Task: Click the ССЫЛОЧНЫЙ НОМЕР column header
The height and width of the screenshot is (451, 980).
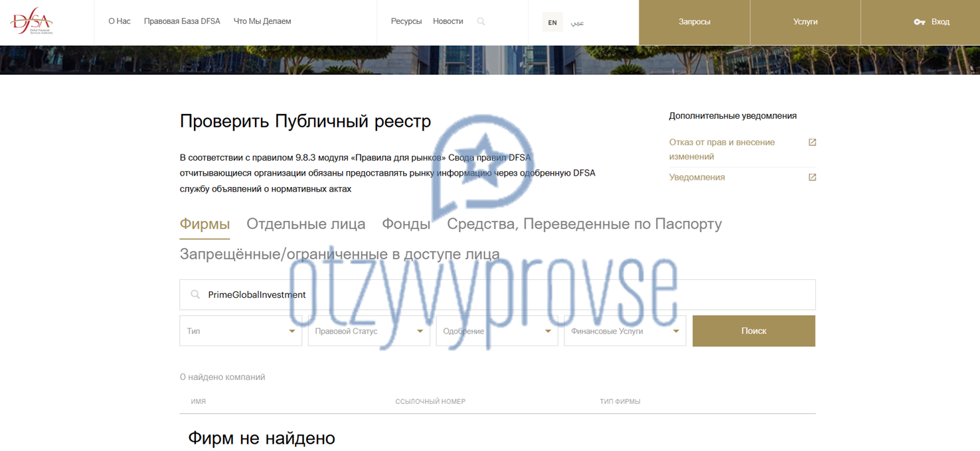Action: click(430, 401)
